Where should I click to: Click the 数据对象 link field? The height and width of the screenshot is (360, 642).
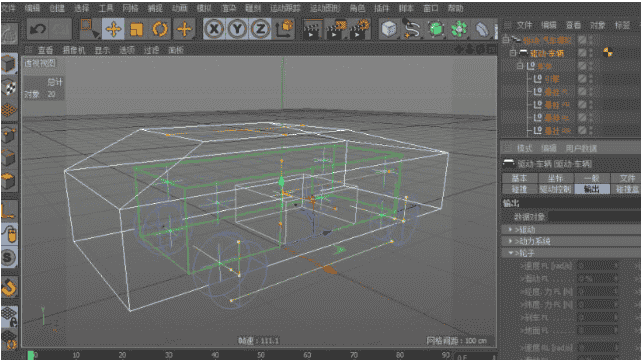point(595,216)
